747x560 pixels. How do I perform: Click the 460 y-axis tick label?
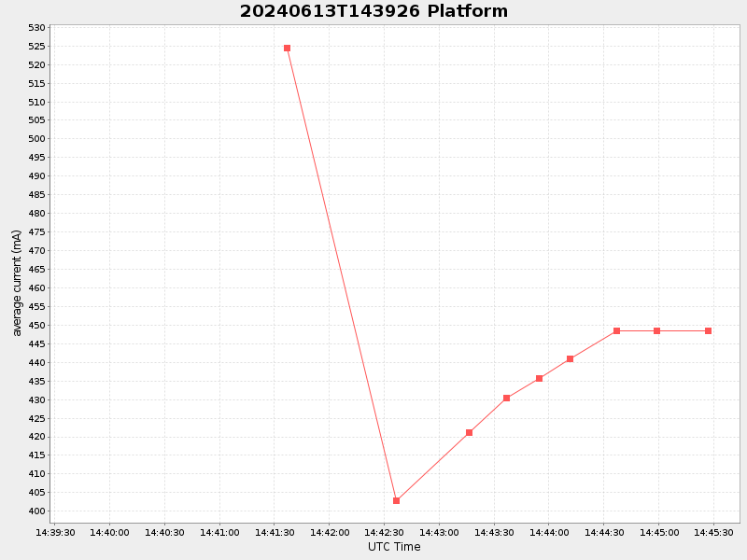[x=36, y=287]
